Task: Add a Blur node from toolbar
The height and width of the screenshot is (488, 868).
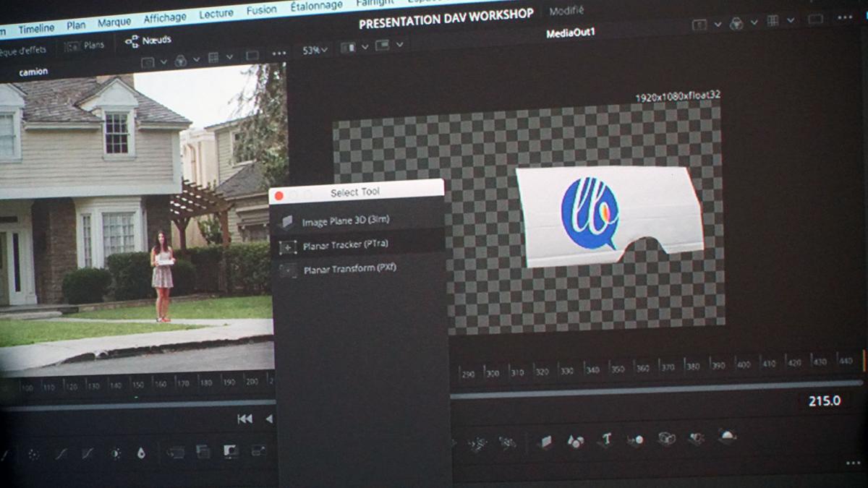Action: [x=141, y=453]
